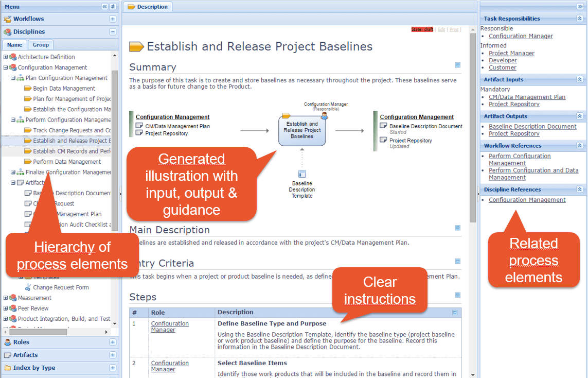Click Configuration Manager link in step 2
This screenshot has height=378, width=588.
[170, 366]
